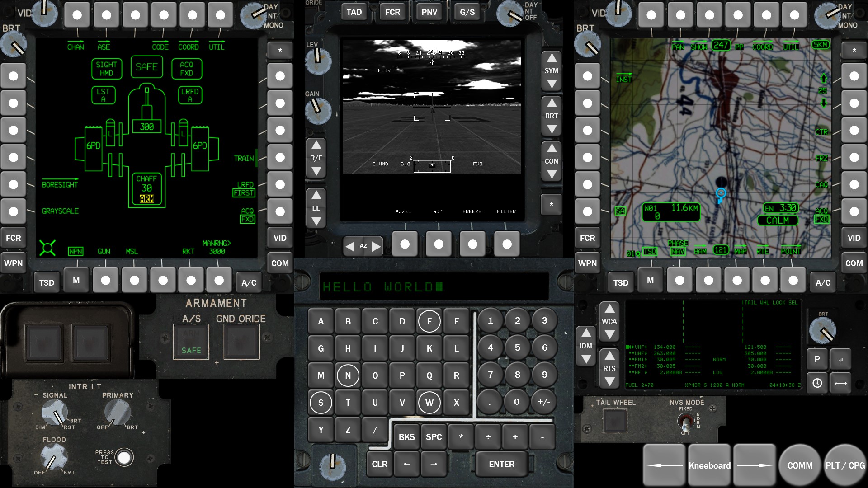
Task: Select the FCR tab on TAD panel
Action: click(x=392, y=12)
